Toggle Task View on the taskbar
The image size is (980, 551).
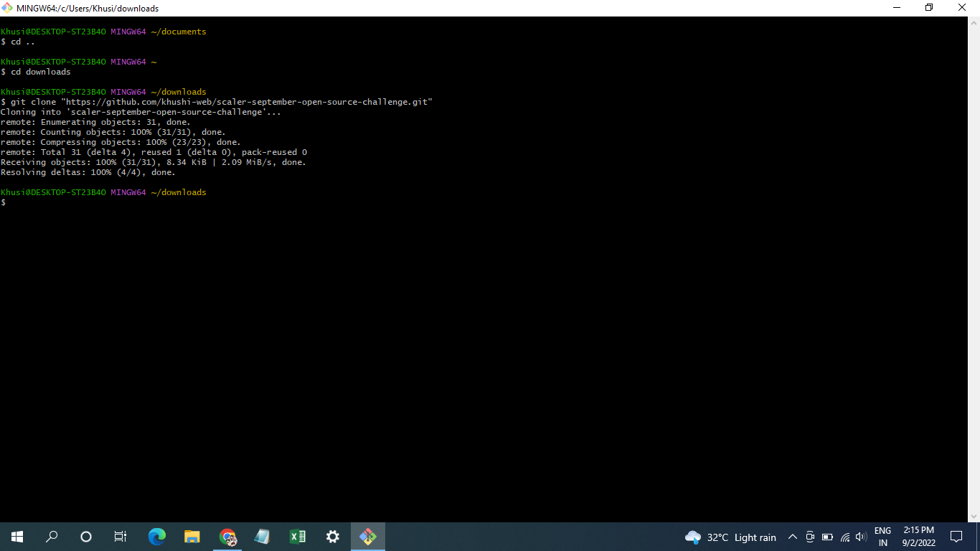(120, 536)
